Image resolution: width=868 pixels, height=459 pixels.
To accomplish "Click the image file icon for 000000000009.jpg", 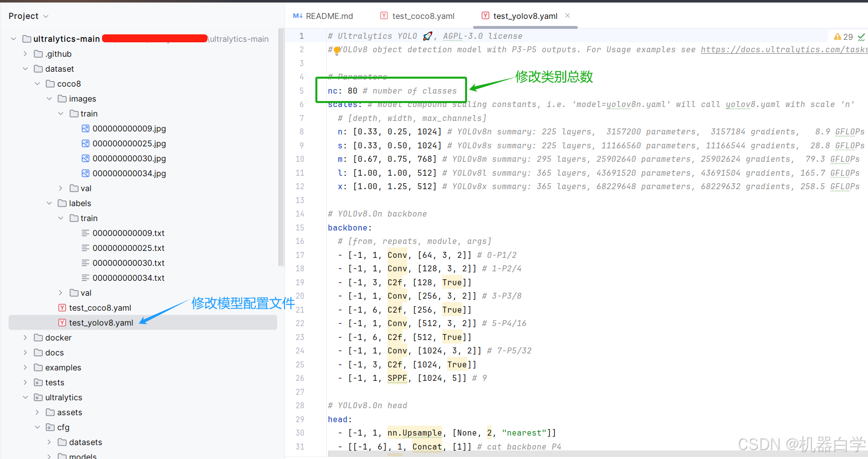I will [86, 128].
